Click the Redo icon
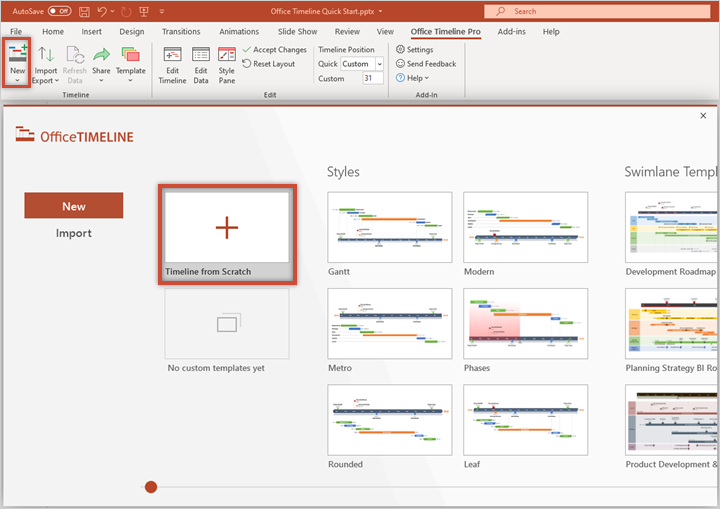720x509 pixels. coord(126,11)
